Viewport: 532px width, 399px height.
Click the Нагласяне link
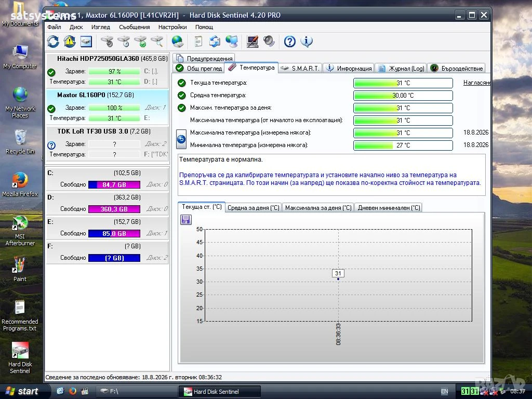(x=476, y=83)
